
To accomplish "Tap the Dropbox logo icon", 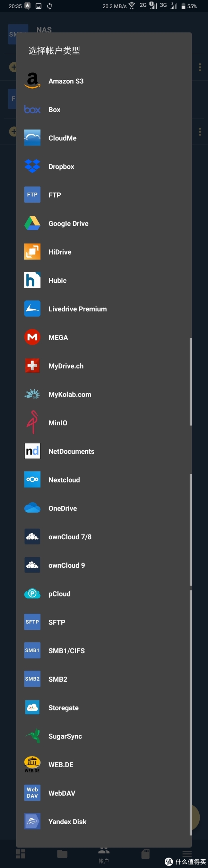I will (32, 166).
